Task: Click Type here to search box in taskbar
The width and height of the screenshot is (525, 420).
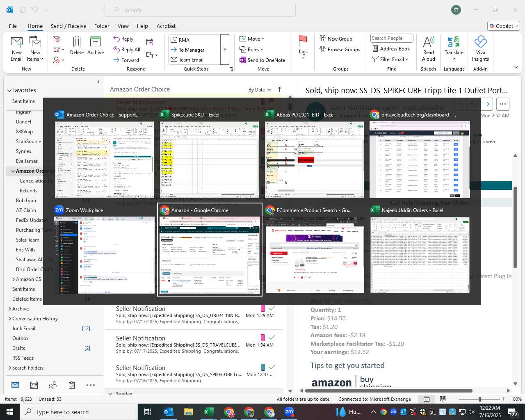Action: pyautogui.click(x=79, y=412)
